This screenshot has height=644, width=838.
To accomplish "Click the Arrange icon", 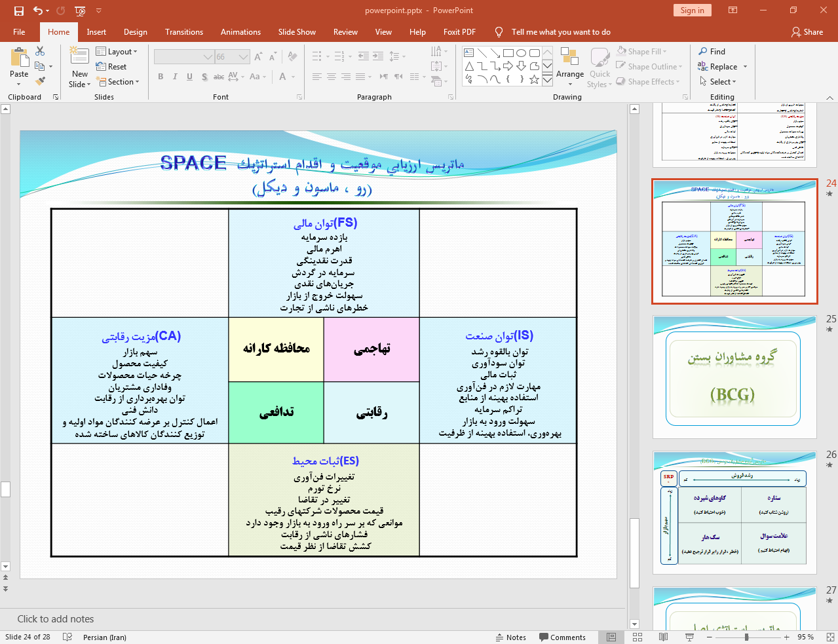I will point(570,67).
